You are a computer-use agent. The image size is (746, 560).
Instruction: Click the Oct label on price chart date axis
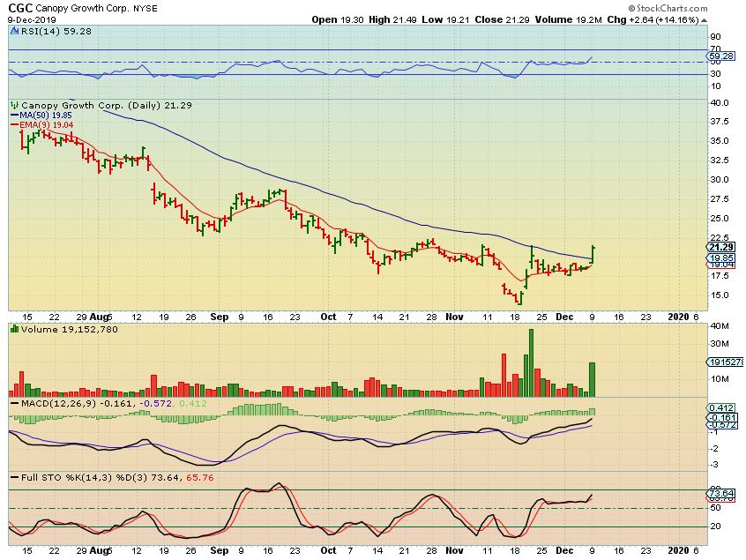[328, 317]
